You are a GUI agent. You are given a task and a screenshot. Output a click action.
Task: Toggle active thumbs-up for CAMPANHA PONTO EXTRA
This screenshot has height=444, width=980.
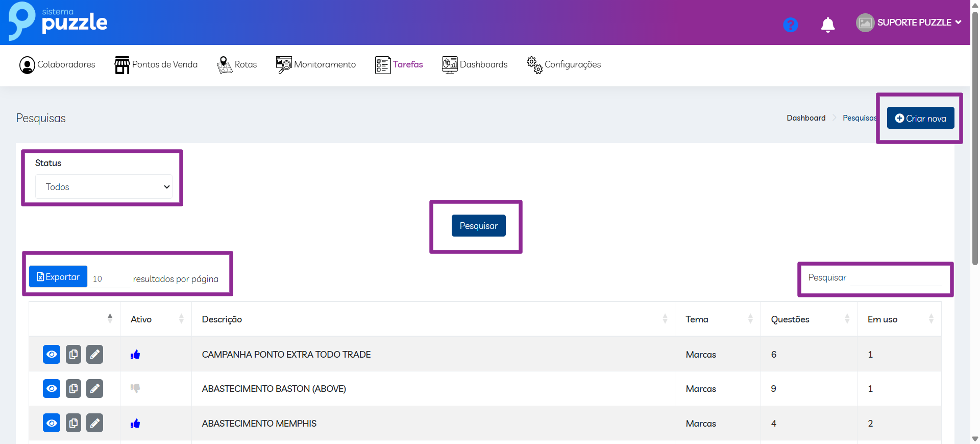click(x=135, y=355)
